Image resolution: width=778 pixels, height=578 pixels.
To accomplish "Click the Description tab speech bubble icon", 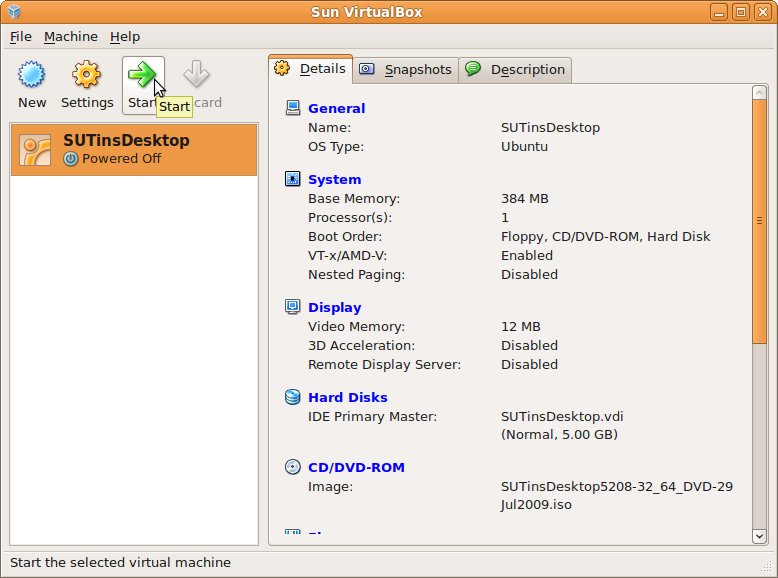I will coord(473,68).
